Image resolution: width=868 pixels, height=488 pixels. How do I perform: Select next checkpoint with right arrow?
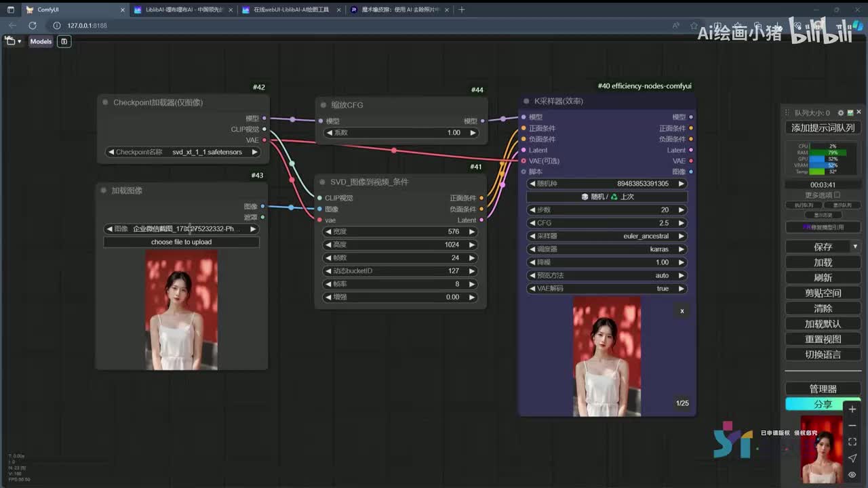click(254, 152)
